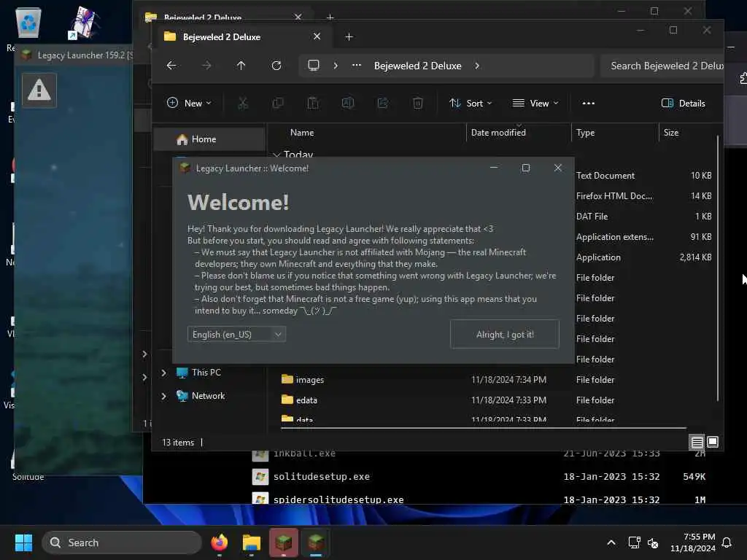The height and width of the screenshot is (560, 747).
Task: Open the Spider Solitaire desktop shortcut
Action: 85,23
